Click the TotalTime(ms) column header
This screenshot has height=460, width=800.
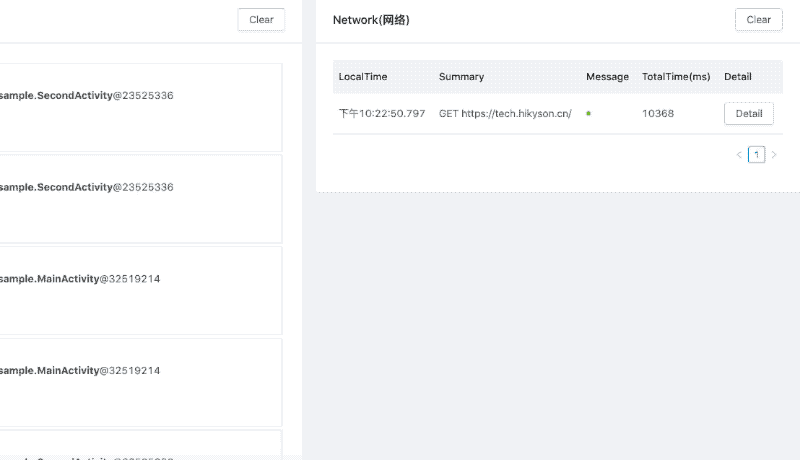point(676,76)
